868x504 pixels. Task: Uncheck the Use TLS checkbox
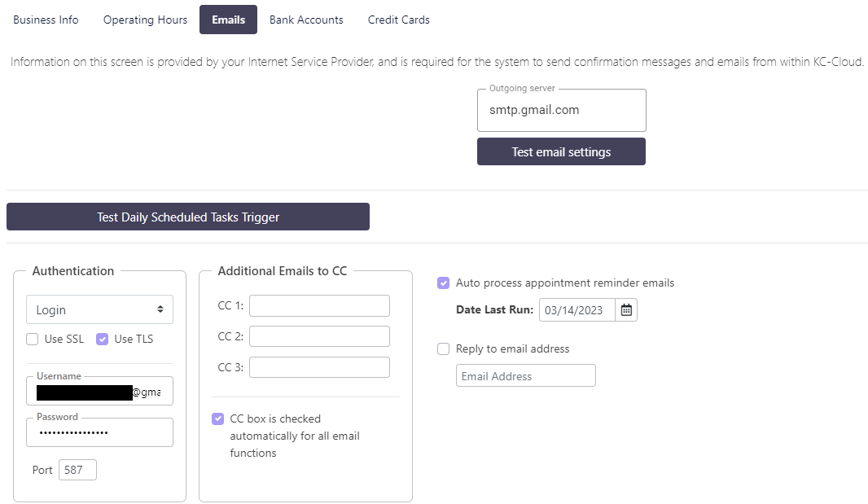(102, 339)
